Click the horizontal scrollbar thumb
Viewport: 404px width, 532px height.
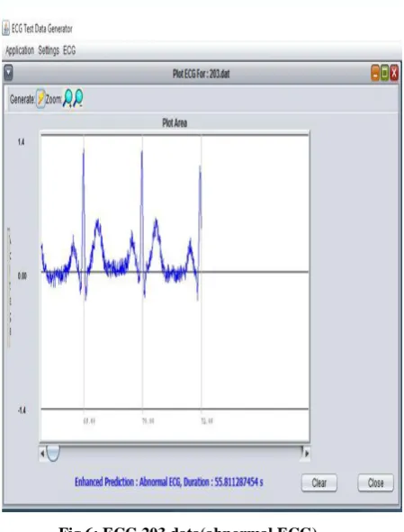53,454
